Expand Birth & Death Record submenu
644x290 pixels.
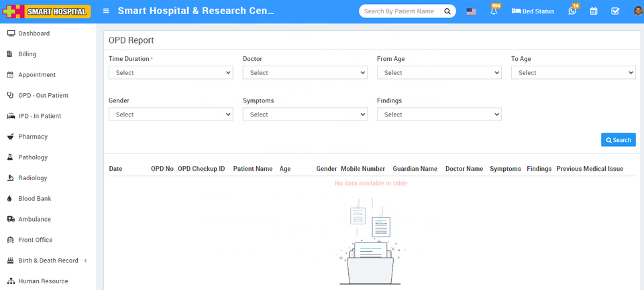point(48,261)
